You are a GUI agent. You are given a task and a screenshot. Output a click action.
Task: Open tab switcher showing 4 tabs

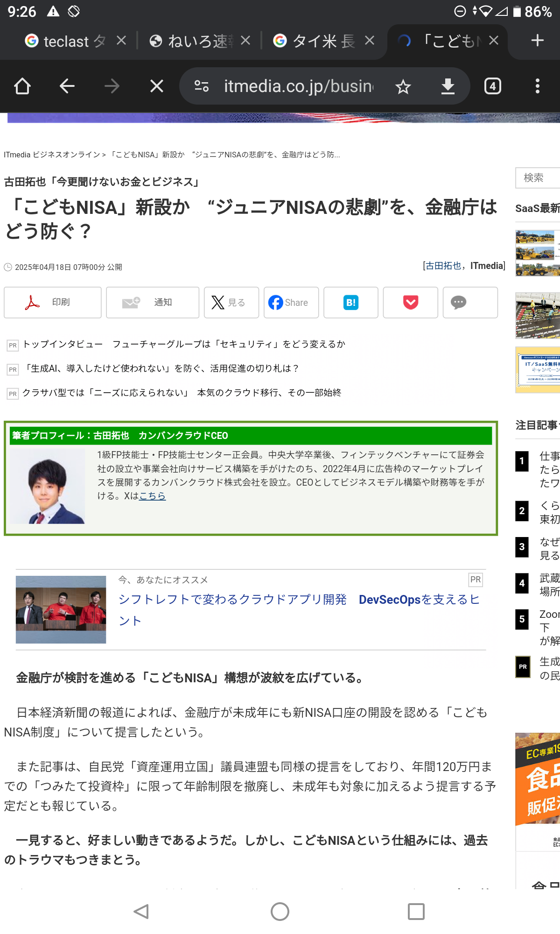coord(493,86)
